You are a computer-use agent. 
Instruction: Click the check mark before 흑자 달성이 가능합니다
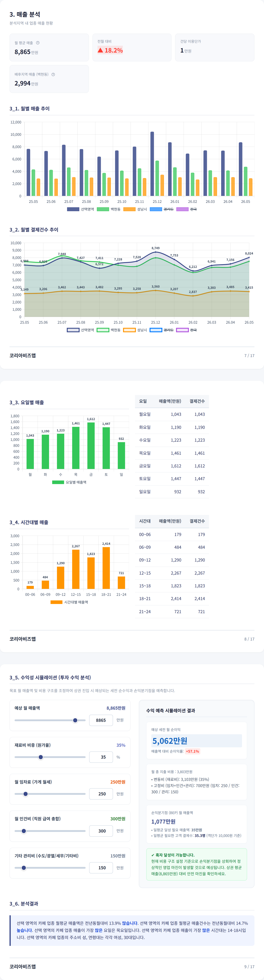pyautogui.click(x=153, y=855)
